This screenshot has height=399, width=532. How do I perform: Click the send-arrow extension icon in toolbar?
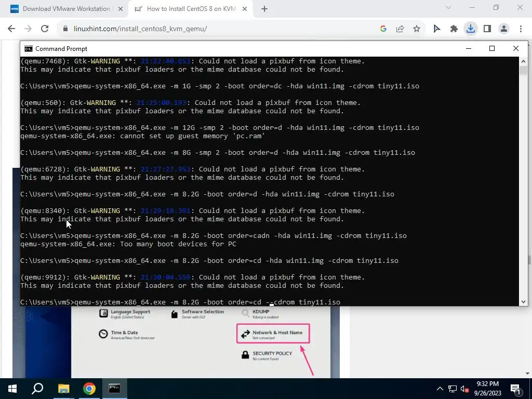click(437, 29)
